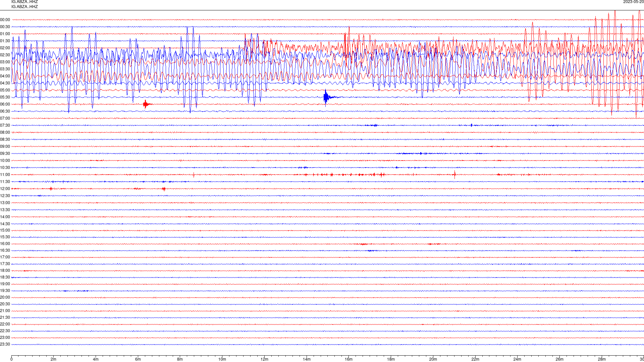Click the 13:30 trace time label
This screenshot has width=644, height=362.
5,210
